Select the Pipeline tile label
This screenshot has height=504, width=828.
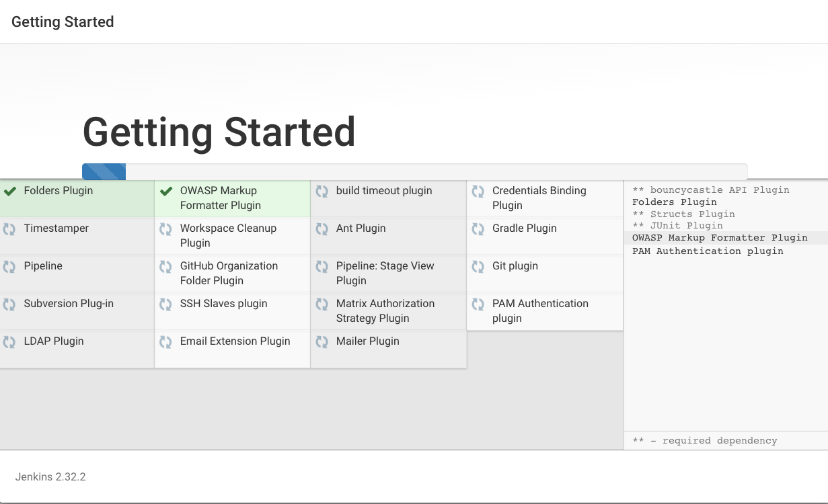[x=43, y=266]
